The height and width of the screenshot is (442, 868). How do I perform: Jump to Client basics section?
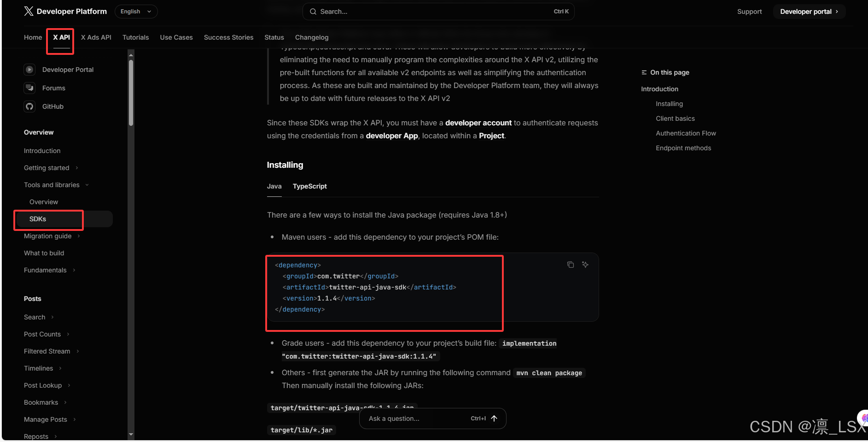[x=676, y=118]
